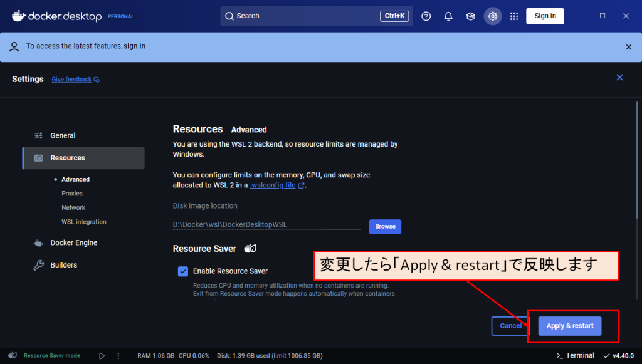Toggle the Enable Resource Saver checkbox
Viewport: 642px width, 364px height.
pyautogui.click(x=183, y=271)
